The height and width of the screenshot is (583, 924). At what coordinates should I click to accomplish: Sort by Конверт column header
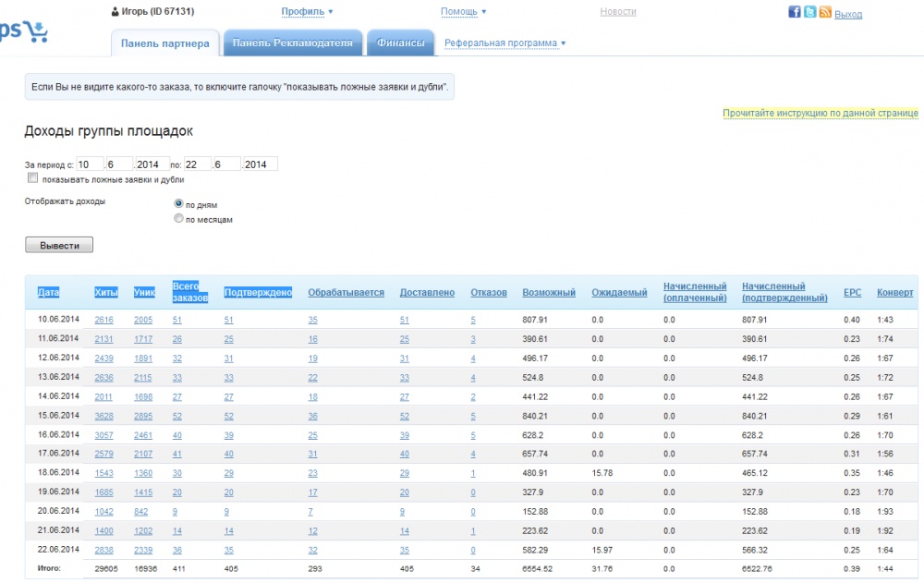[x=894, y=292]
